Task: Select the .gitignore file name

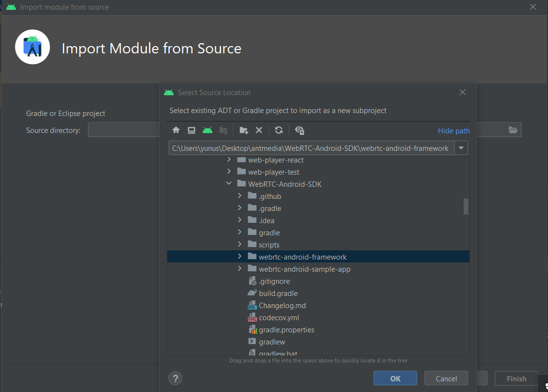Action: coord(274,281)
